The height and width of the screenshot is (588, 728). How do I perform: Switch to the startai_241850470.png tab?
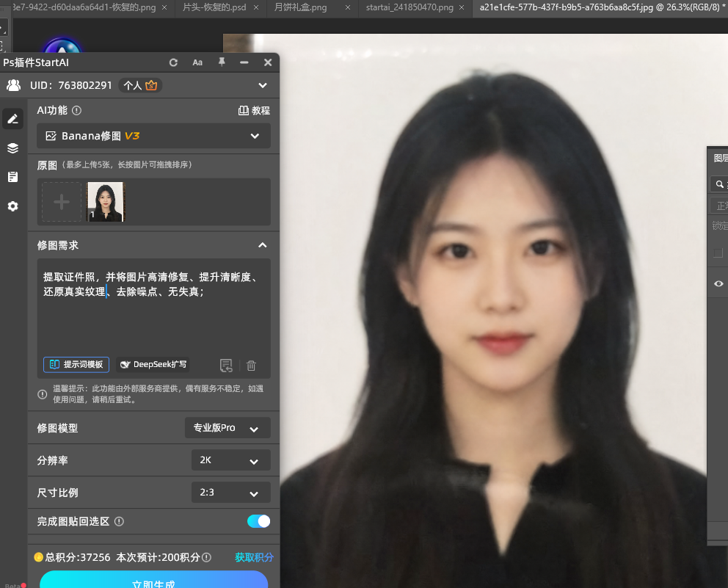(409, 7)
